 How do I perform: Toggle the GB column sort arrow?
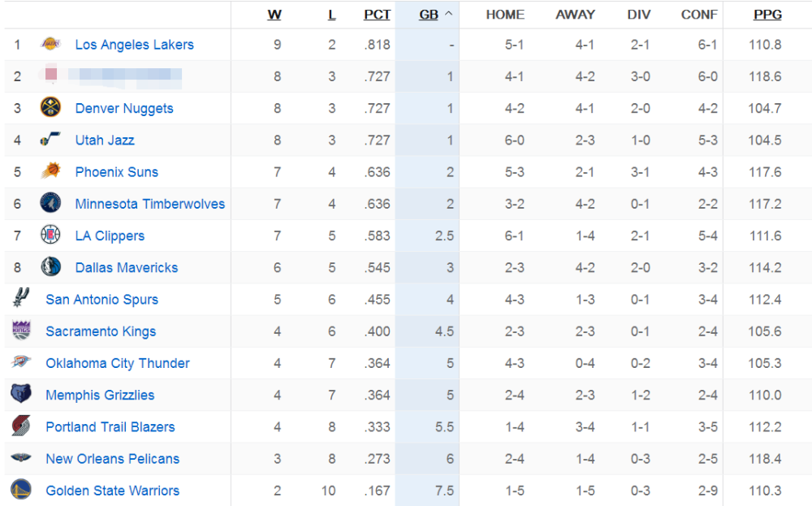point(448,14)
